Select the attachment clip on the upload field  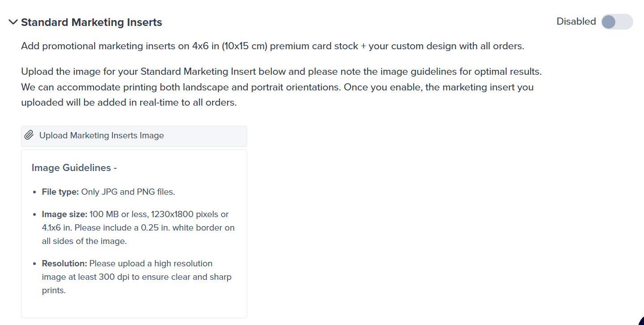29,135
